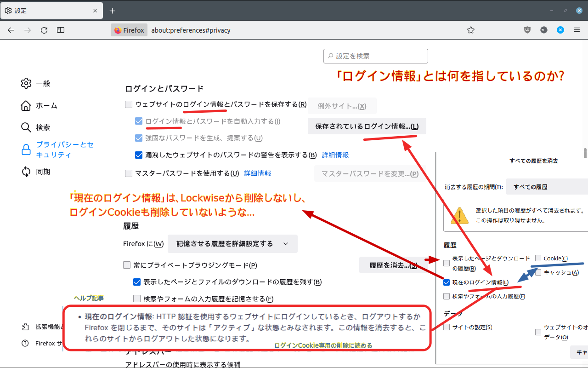Viewport: 588px width, 368px height.
Task: Open a new tab with plus icon
Action: 113,11
